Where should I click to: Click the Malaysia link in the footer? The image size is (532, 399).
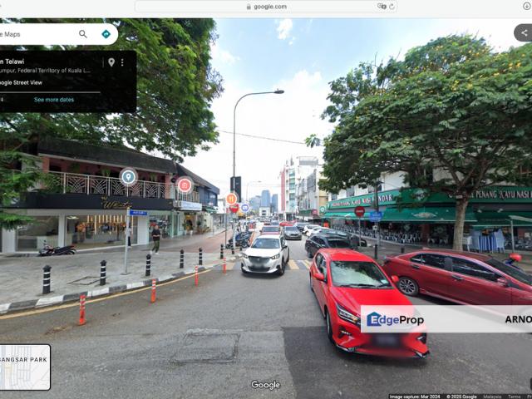pos(492,397)
